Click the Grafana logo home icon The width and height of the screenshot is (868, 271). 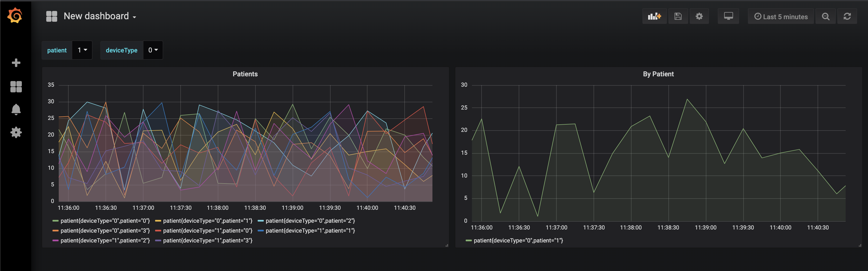15,16
